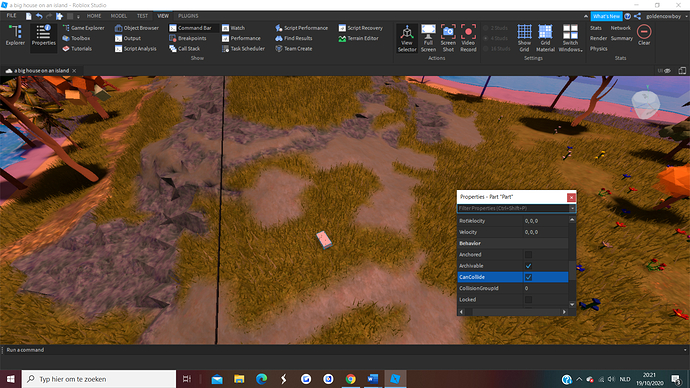Switch to the TEST tab
This screenshot has width=690, height=388.
142,16
